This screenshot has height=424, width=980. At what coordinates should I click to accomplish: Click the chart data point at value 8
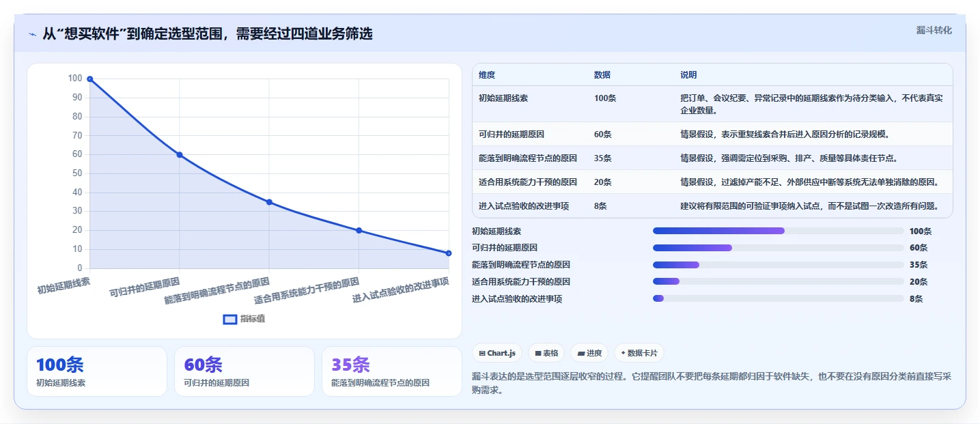pos(449,253)
